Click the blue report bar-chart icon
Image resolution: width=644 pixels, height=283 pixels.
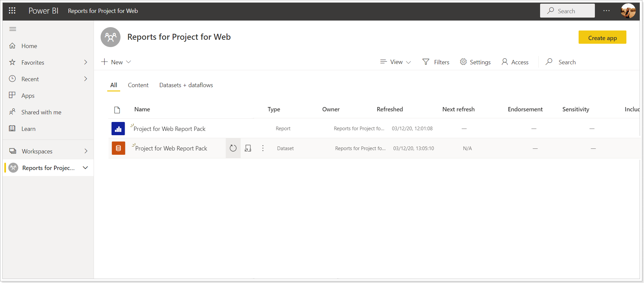point(118,129)
